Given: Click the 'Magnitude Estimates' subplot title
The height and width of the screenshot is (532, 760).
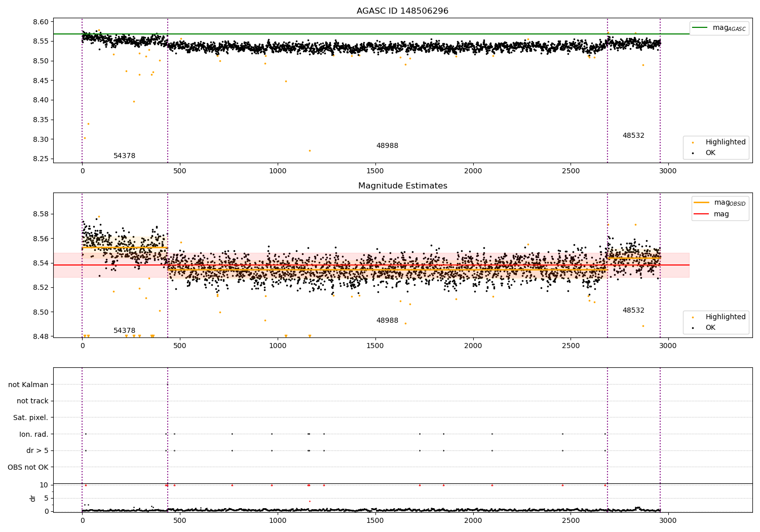Looking at the screenshot, I should click(402, 186).
